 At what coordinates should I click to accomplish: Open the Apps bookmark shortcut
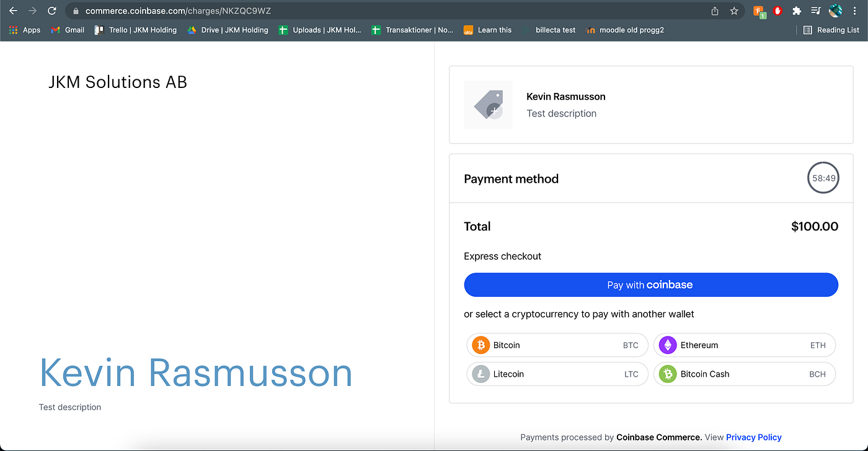coord(25,30)
